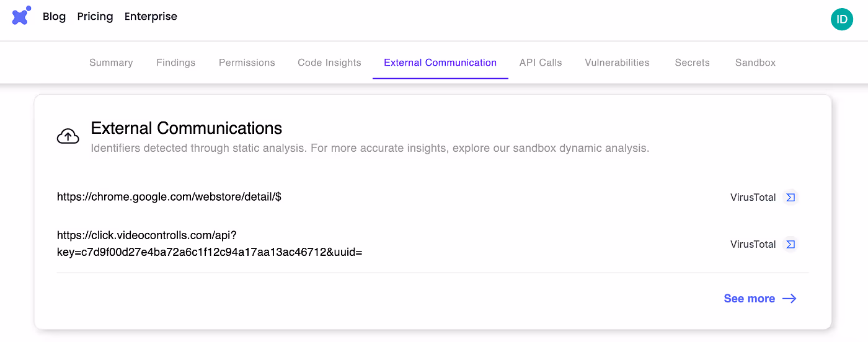Image resolution: width=868 pixels, height=342 pixels.
Task: Open the Sandbox tab
Action: pos(755,63)
